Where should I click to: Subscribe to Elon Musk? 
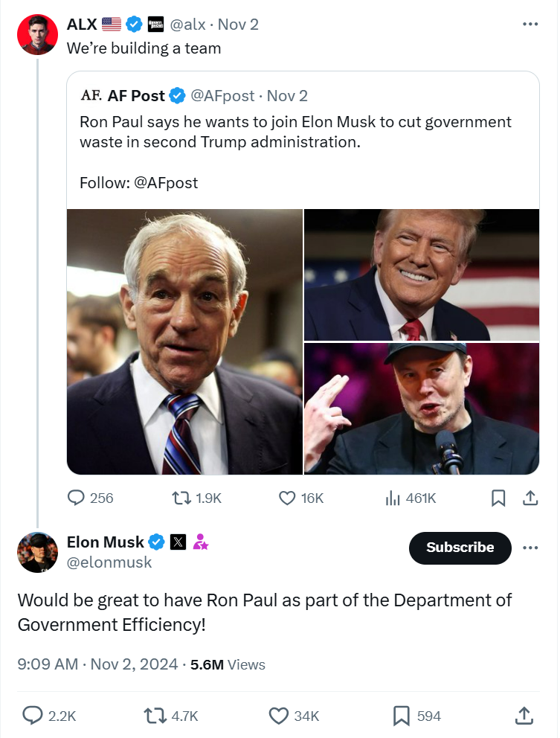(x=460, y=548)
